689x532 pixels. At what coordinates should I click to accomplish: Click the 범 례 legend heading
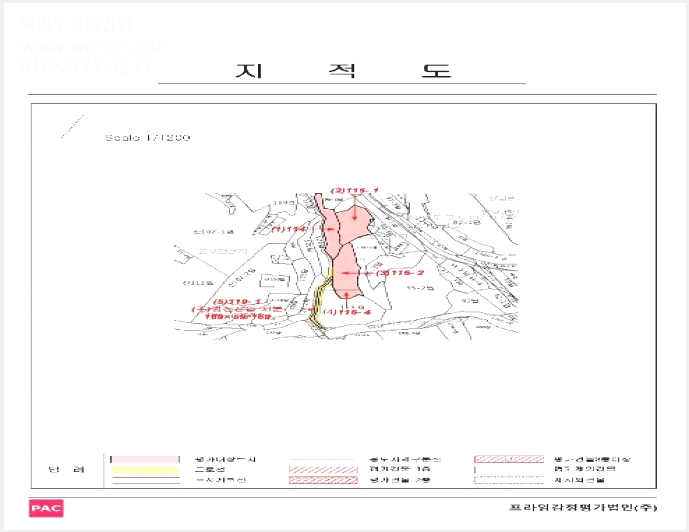66,470
